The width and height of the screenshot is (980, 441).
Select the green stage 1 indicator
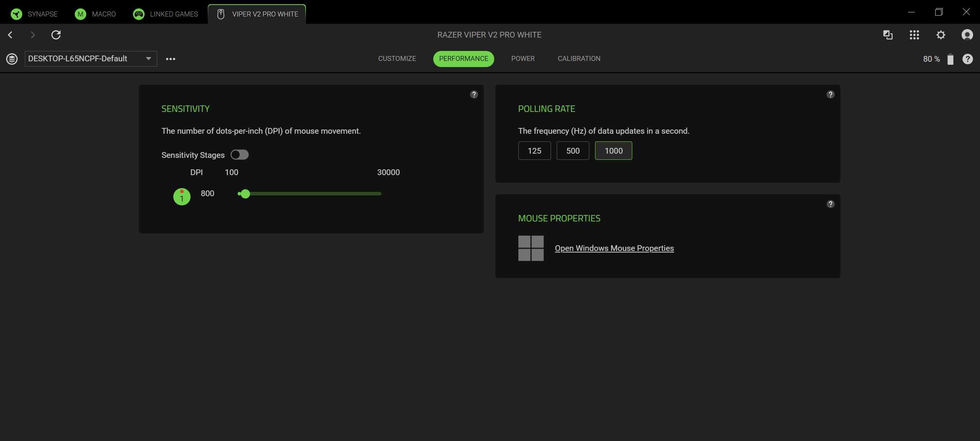point(182,197)
